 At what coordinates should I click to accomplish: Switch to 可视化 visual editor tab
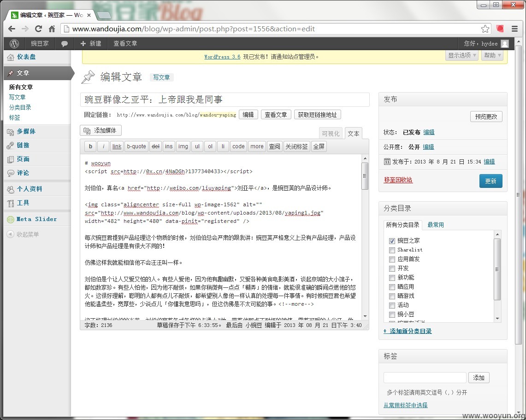tap(331, 134)
